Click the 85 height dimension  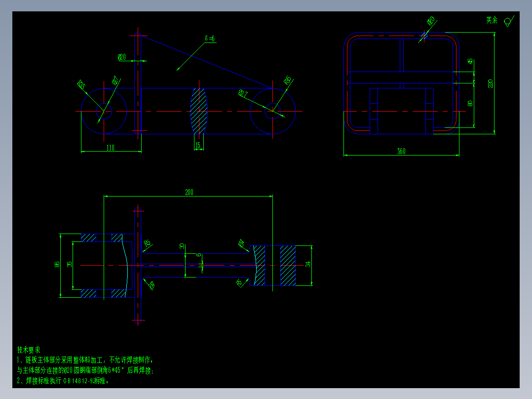coord(57,264)
